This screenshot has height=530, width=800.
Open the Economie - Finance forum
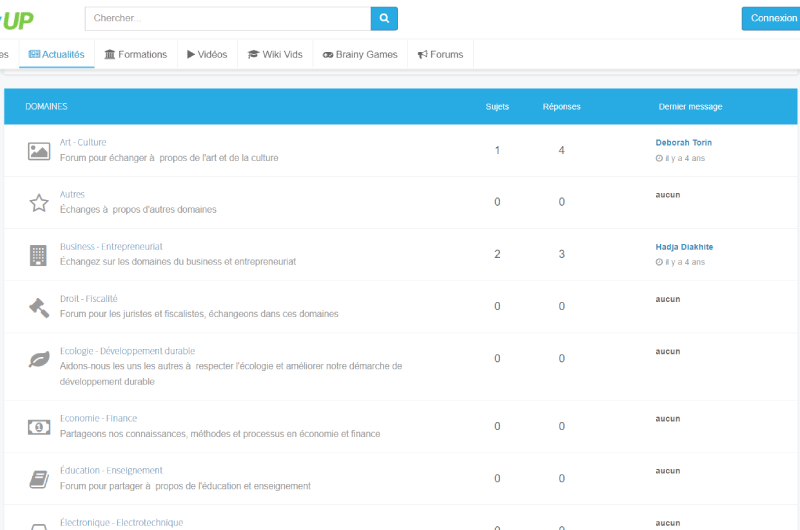point(98,418)
